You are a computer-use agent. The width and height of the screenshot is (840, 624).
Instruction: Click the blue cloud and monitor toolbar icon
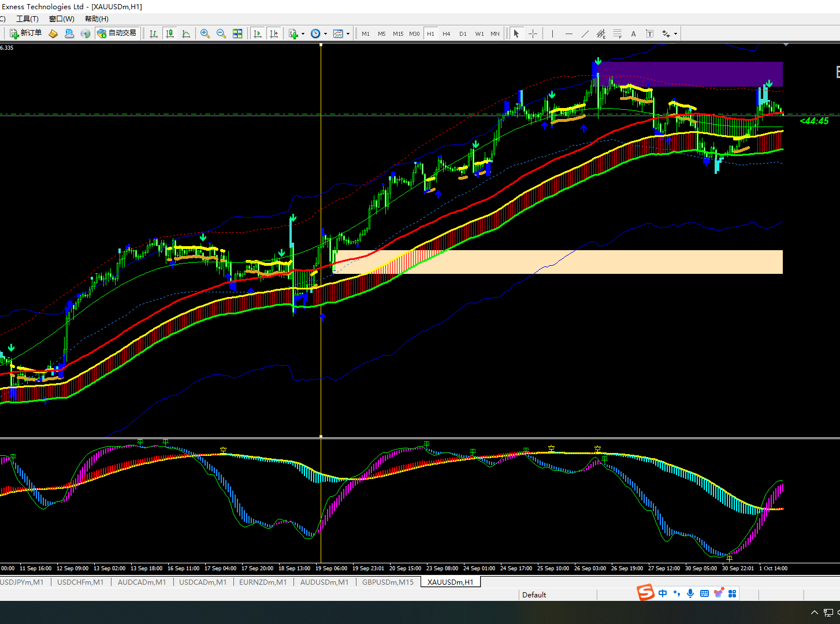point(69,34)
